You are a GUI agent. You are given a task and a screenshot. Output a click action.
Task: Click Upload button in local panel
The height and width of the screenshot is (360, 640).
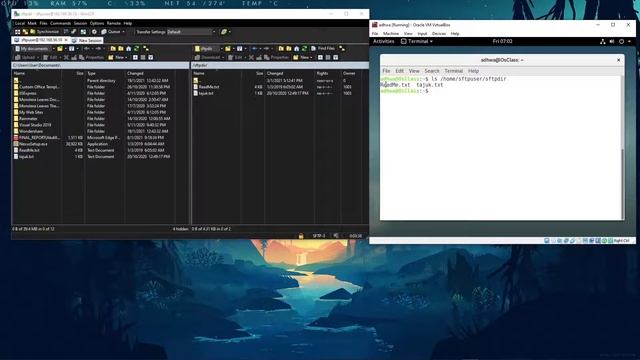[26, 58]
